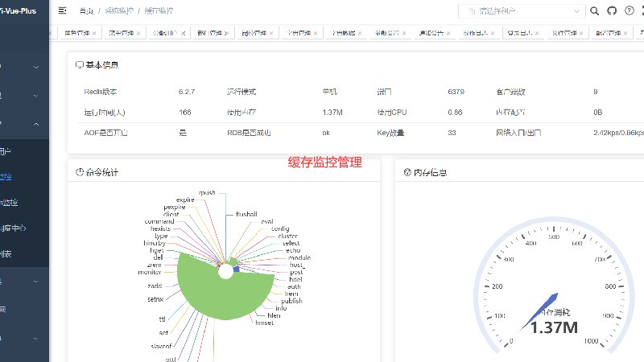Click the pie icon beside 命令统计

80,172
